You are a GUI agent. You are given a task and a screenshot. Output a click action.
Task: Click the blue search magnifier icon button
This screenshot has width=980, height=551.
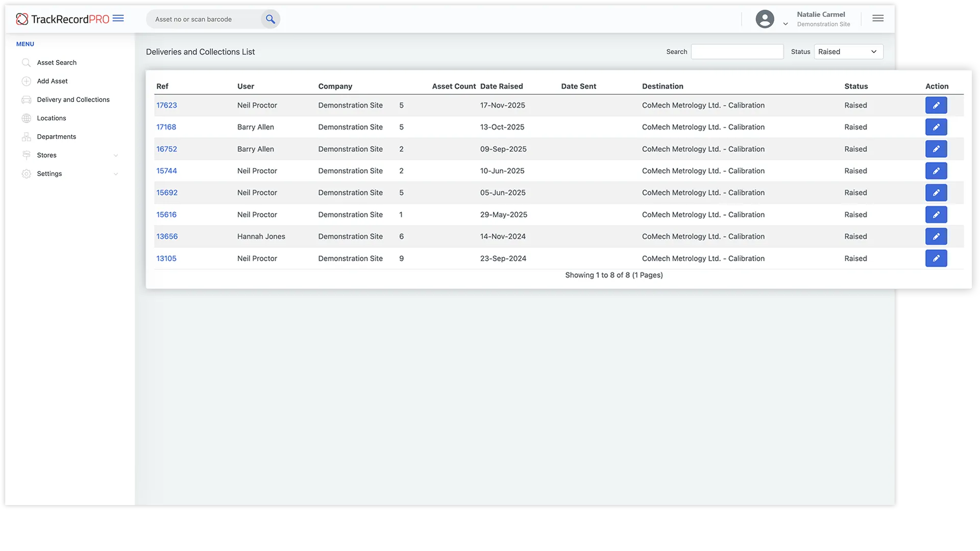[x=270, y=19]
